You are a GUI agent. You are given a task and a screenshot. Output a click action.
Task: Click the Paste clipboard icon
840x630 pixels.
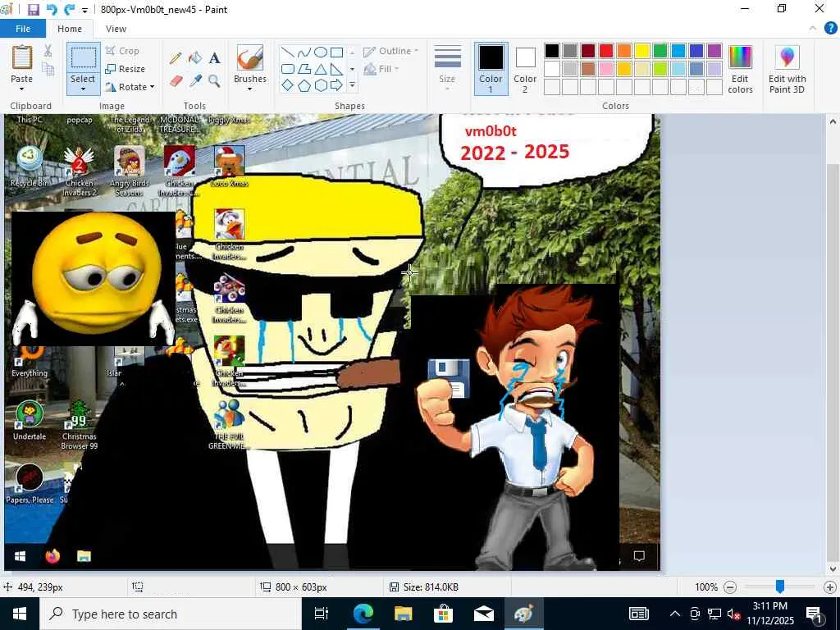click(x=22, y=57)
